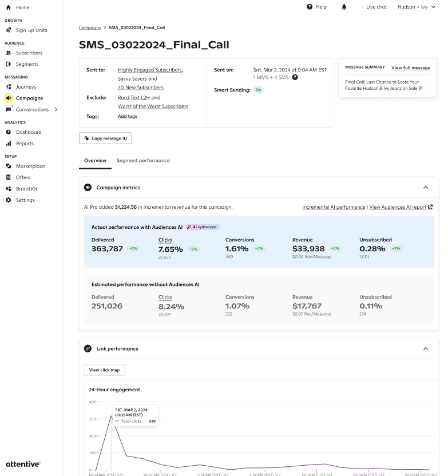448x476 pixels.
Task: Switch to the Segment performance tab
Action: pos(143,161)
